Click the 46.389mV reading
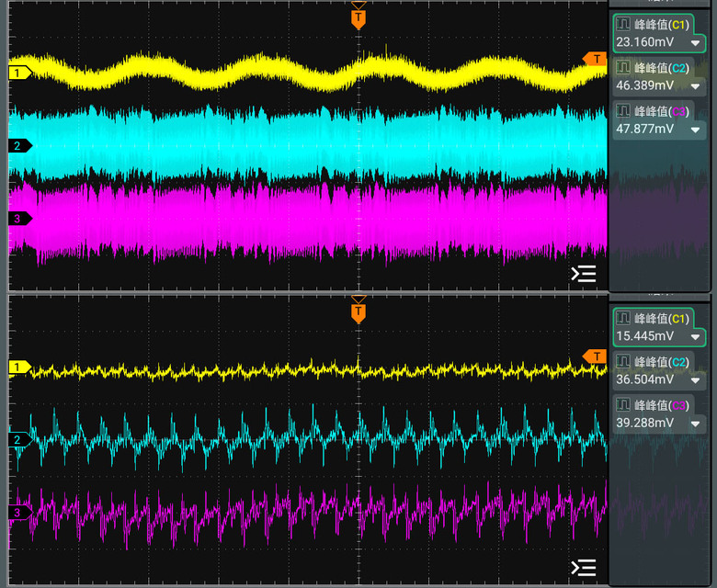The width and height of the screenshot is (717, 588). click(644, 85)
